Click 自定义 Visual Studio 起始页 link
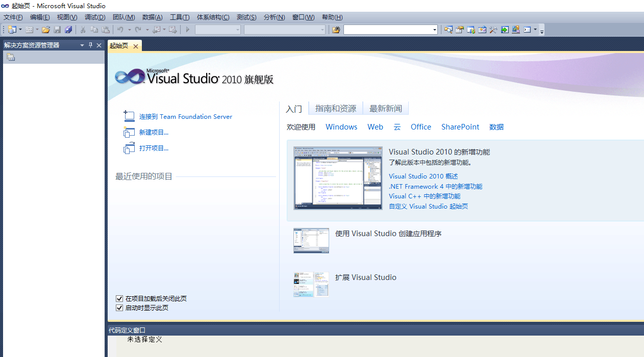This screenshot has height=357, width=644. pos(428,207)
